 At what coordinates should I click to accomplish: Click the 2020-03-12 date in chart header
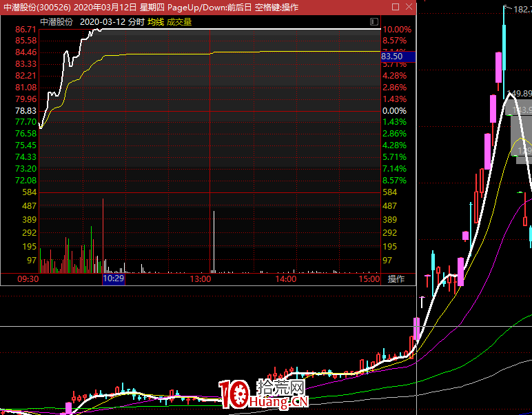click(x=103, y=22)
